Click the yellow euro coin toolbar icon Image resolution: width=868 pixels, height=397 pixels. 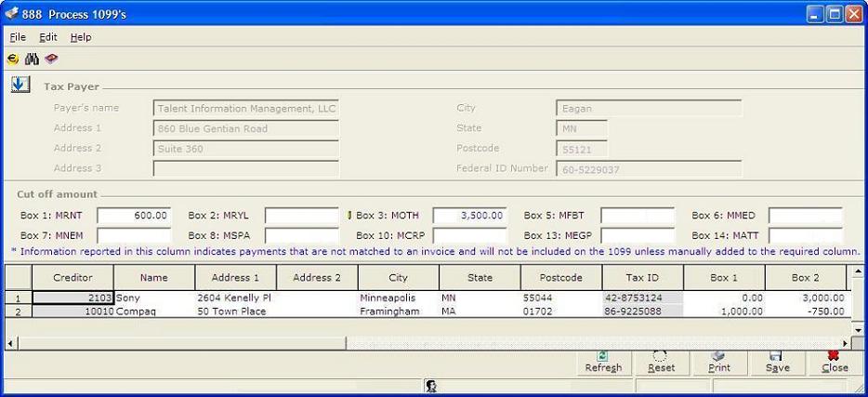(13, 59)
